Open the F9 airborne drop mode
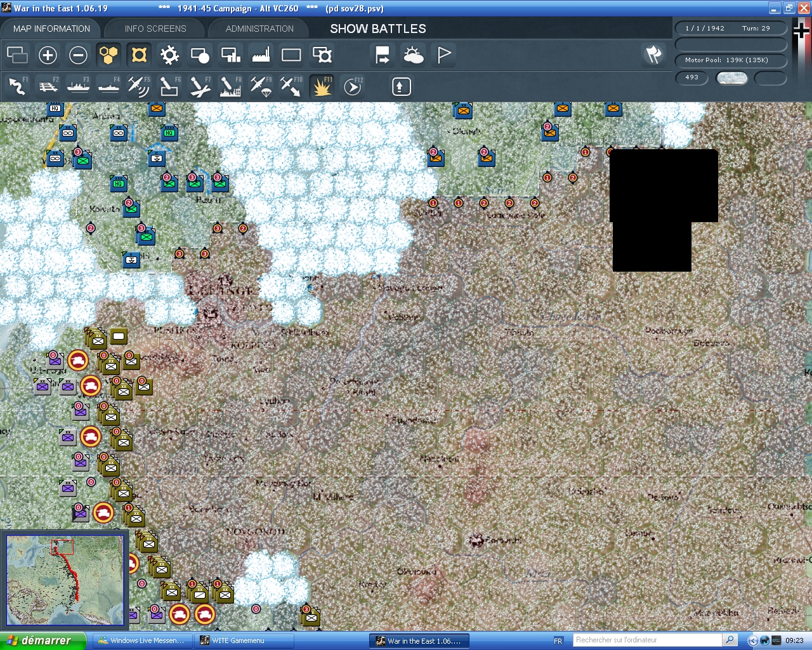The height and width of the screenshot is (650, 812). 261,86
